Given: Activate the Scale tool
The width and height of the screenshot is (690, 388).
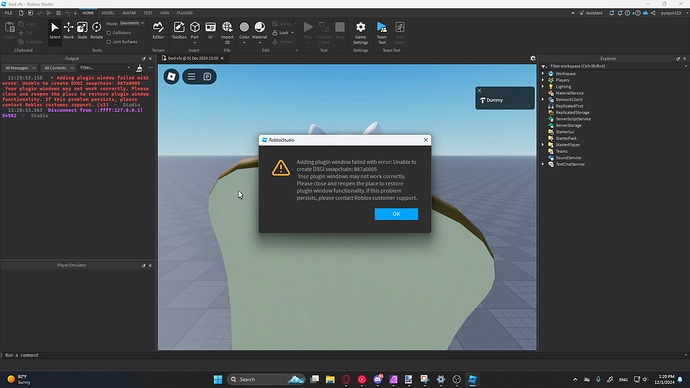Looking at the screenshot, I should tap(82, 30).
